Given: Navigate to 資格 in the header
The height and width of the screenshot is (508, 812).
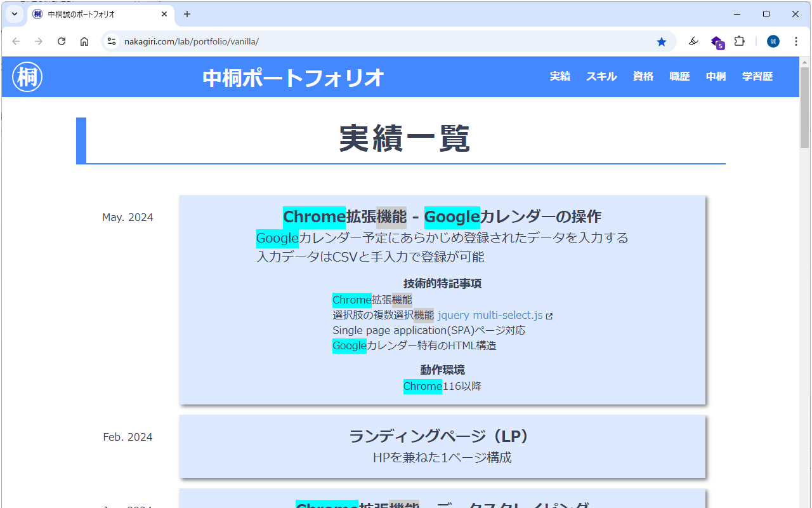Looking at the screenshot, I should point(643,76).
